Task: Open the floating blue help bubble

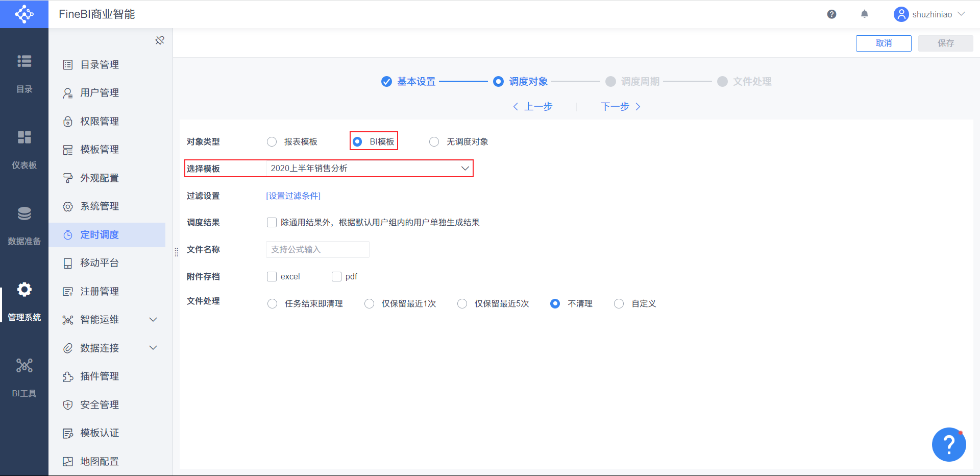Action: [x=949, y=444]
